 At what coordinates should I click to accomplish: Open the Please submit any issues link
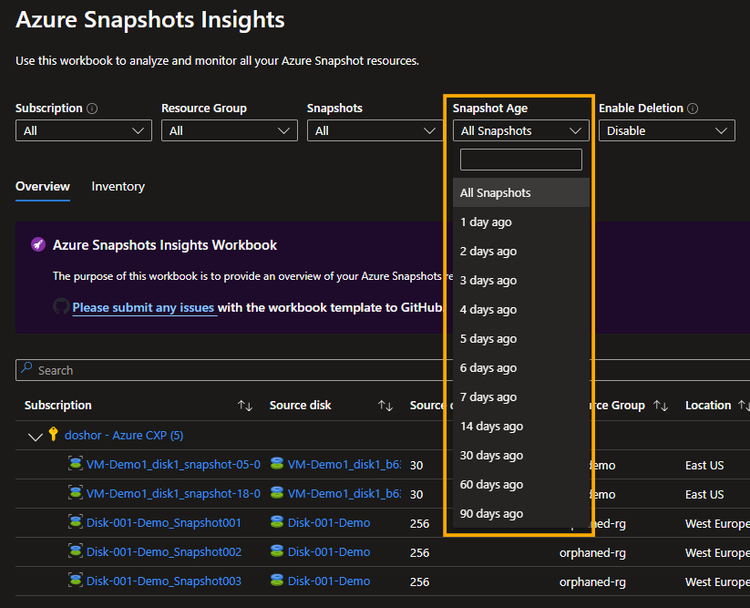143,307
